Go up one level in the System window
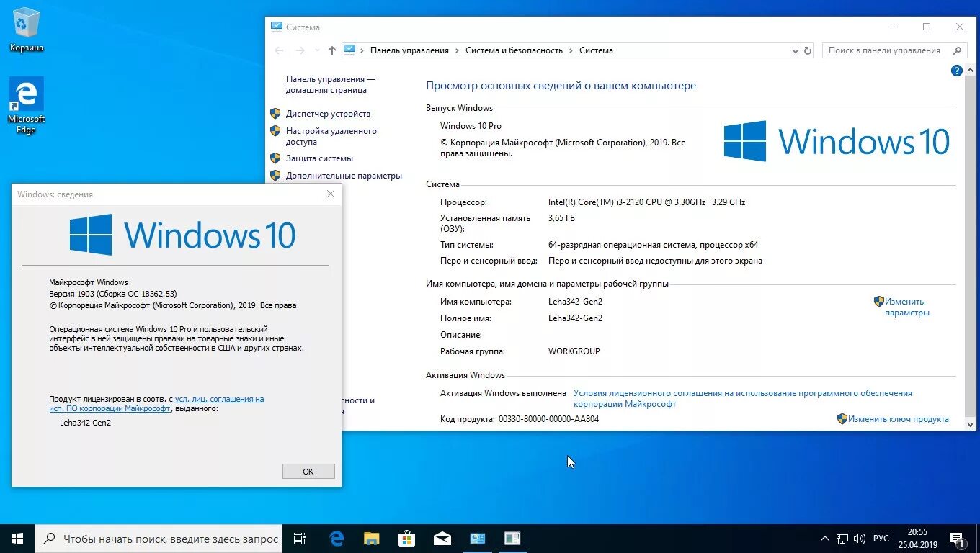Viewport: 980px width, 553px height. (331, 50)
